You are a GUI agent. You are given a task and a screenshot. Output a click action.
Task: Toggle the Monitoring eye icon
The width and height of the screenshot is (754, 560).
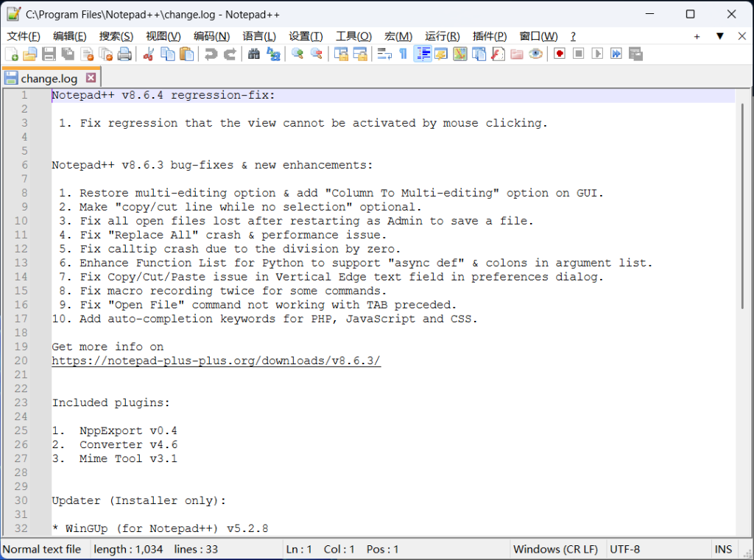pyautogui.click(x=536, y=54)
